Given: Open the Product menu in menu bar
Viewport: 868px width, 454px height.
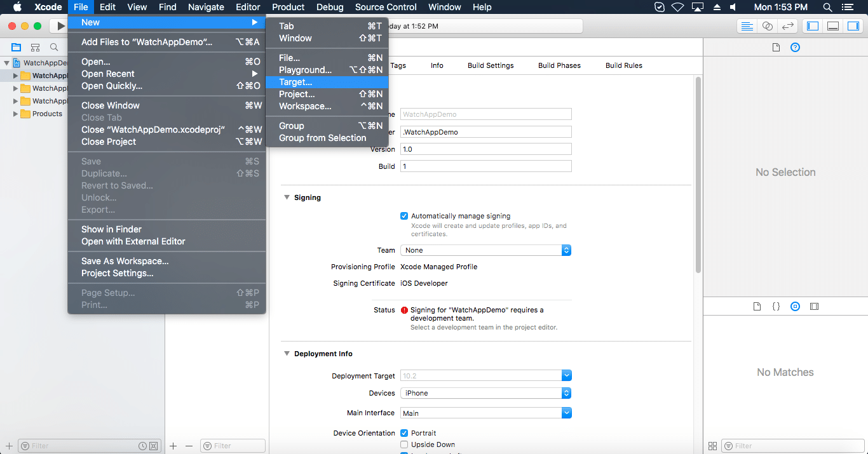Looking at the screenshot, I should [x=288, y=7].
